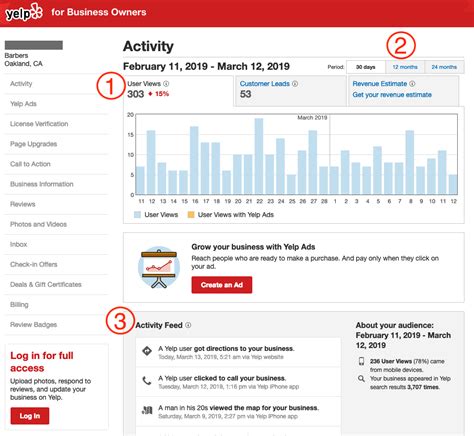The image size is (474, 436).
Task: Open Activity in the sidebar
Action: pos(56,84)
